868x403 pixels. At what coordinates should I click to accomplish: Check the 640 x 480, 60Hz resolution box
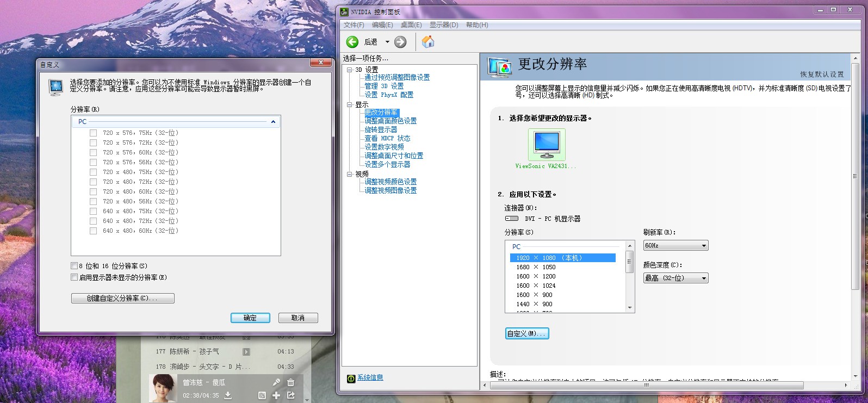point(93,231)
